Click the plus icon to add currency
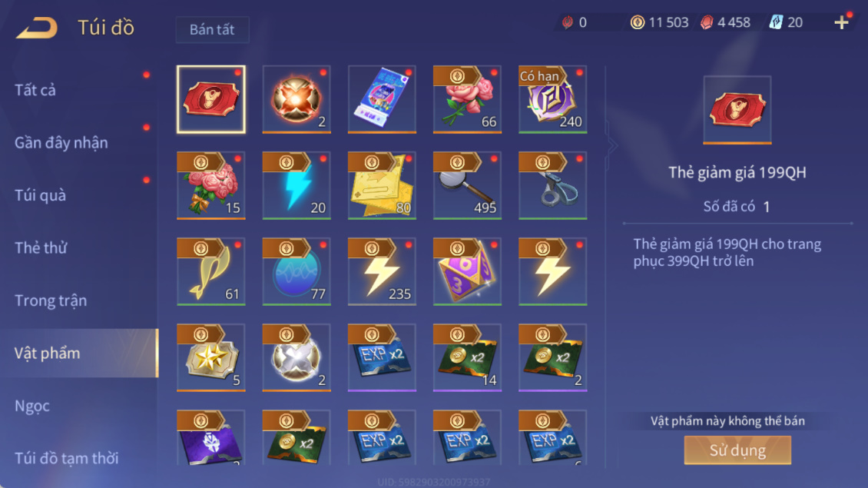The width and height of the screenshot is (868, 488). [x=841, y=22]
